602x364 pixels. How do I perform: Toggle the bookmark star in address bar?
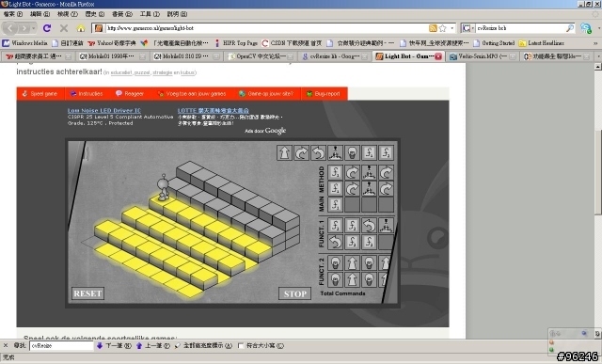pos(443,28)
